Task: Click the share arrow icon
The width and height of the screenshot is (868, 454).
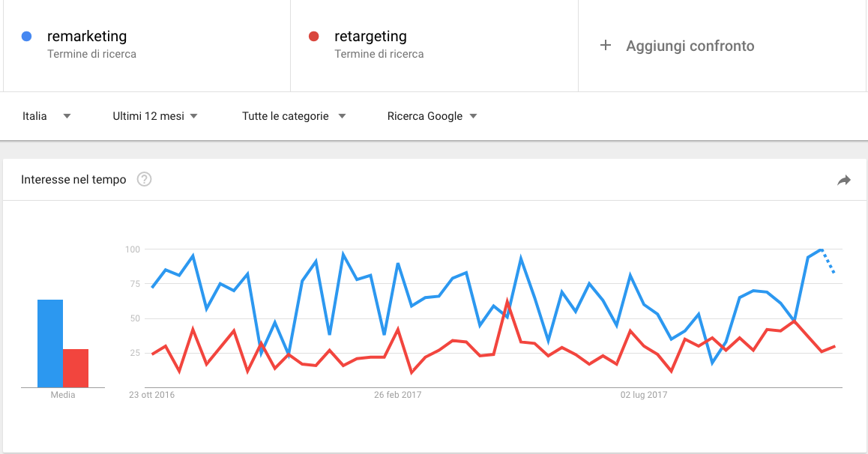Action: click(844, 180)
